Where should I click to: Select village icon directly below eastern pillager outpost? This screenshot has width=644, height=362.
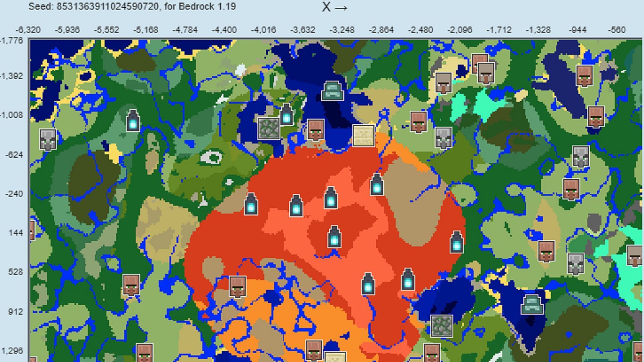point(571,189)
